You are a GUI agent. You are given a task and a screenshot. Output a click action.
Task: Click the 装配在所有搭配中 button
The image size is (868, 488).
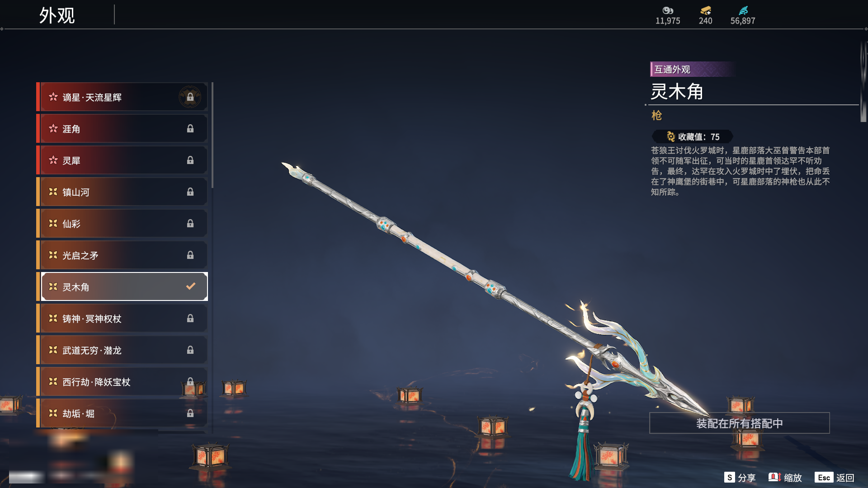740,423
